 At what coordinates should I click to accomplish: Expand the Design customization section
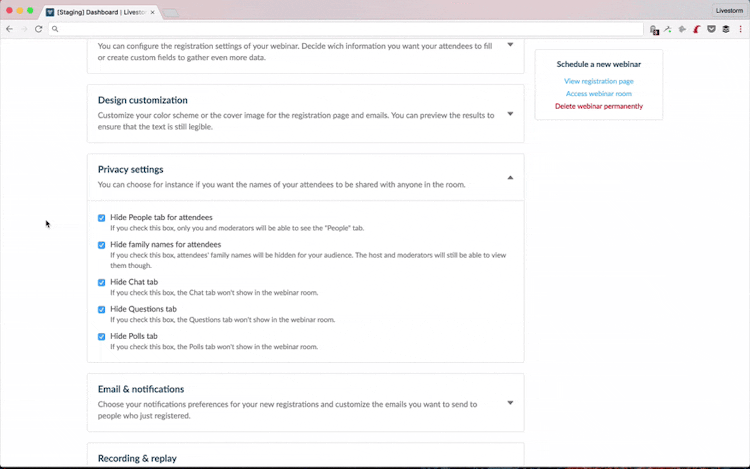[x=510, y=113]
